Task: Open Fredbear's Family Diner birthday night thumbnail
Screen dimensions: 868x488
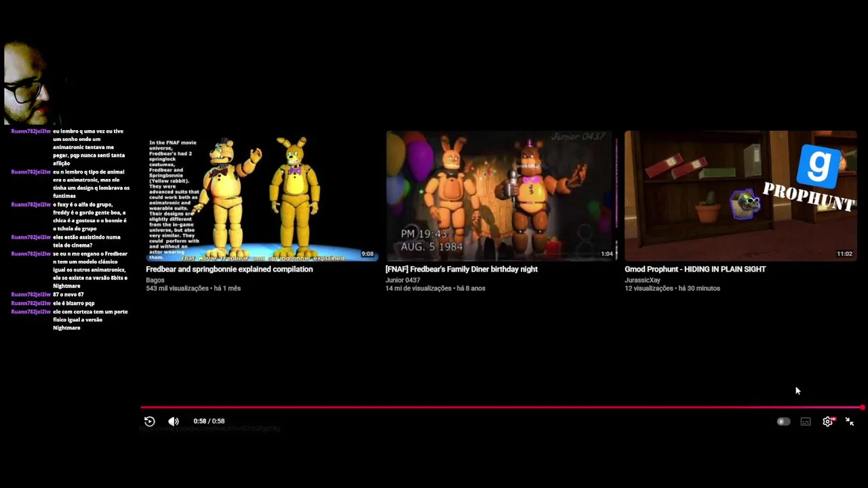Action: (x=501, y=196)
